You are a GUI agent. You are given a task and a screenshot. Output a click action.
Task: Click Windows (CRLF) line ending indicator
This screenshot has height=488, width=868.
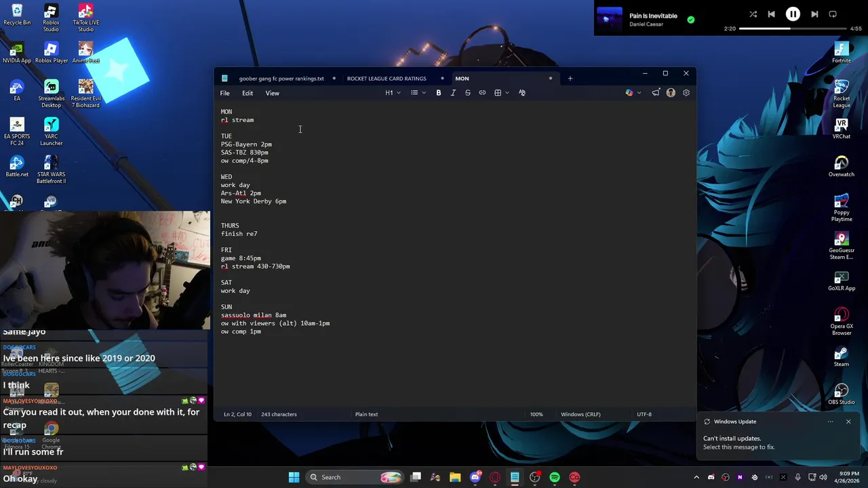coord(580,414)
